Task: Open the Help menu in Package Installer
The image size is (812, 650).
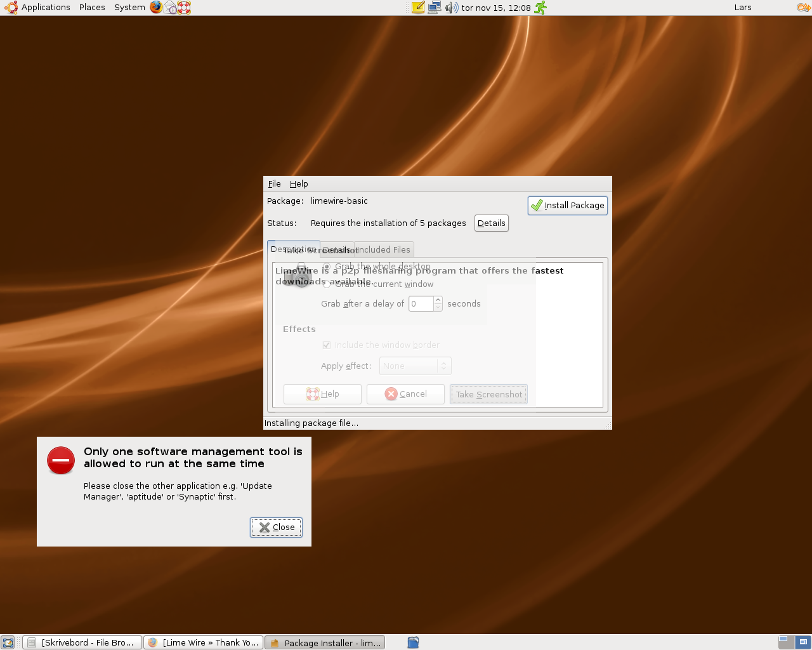Action: coord(299,184)
